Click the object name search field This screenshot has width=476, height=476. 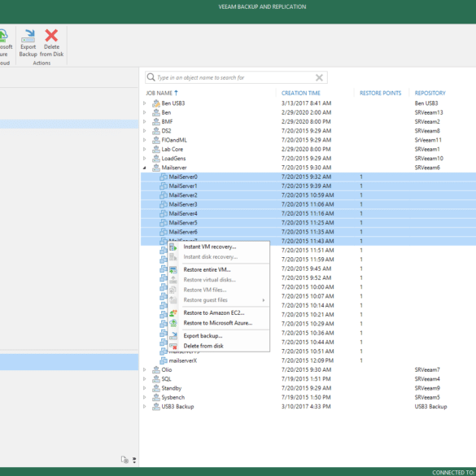[x=236, y=77]
